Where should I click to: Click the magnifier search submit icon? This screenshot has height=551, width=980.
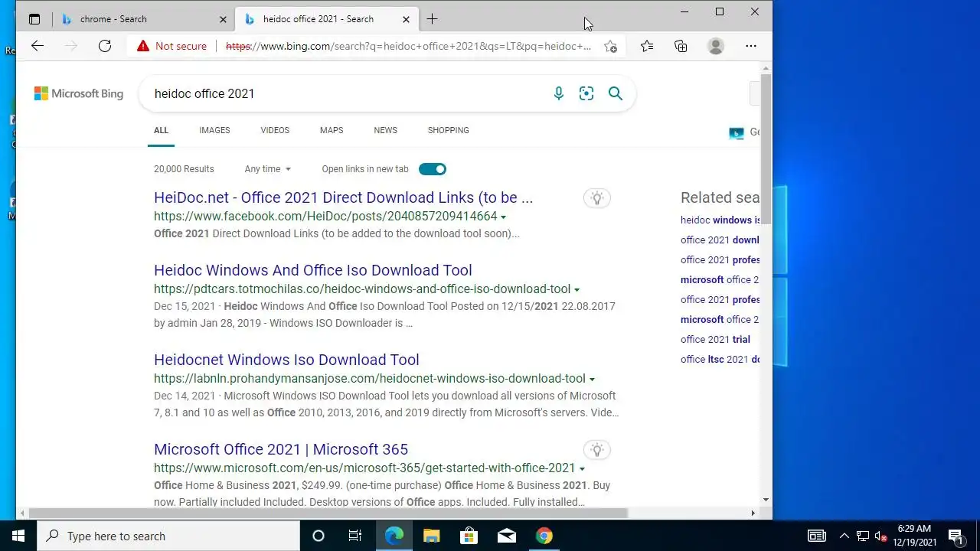[616, 93]
